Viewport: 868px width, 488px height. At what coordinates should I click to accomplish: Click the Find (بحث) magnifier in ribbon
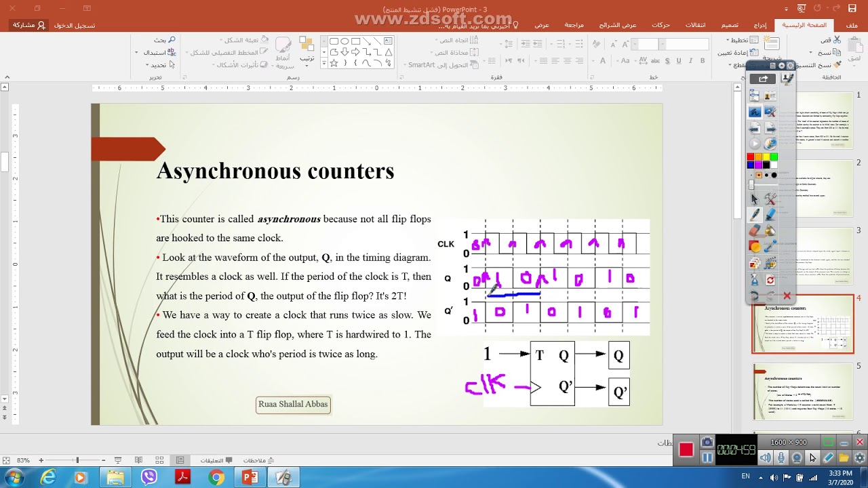(165, 40)
